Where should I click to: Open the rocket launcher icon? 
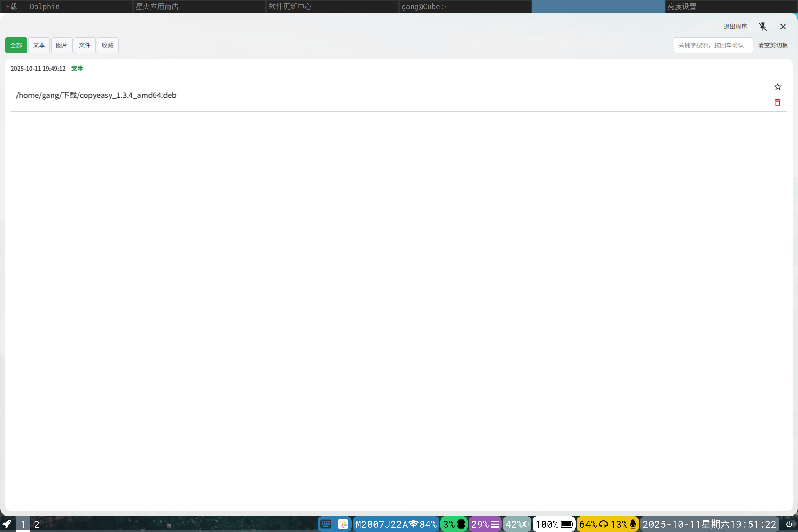[7, 524]
